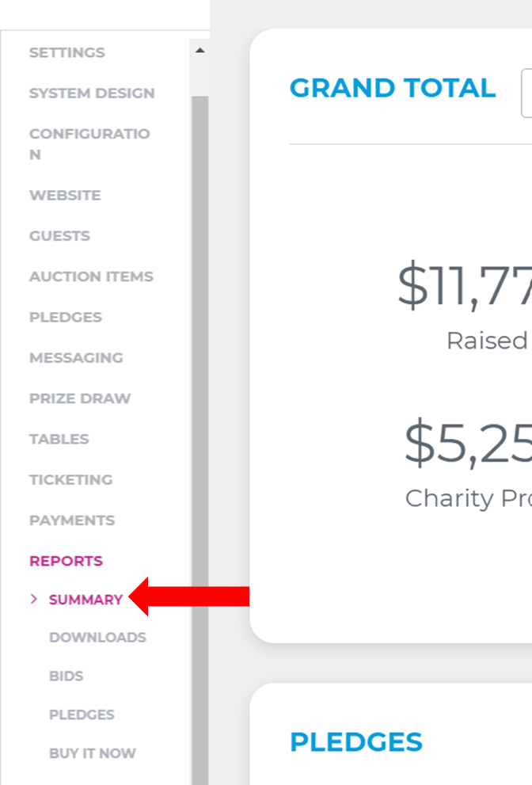
Task: View the Bids report
Action: point(66,676)
